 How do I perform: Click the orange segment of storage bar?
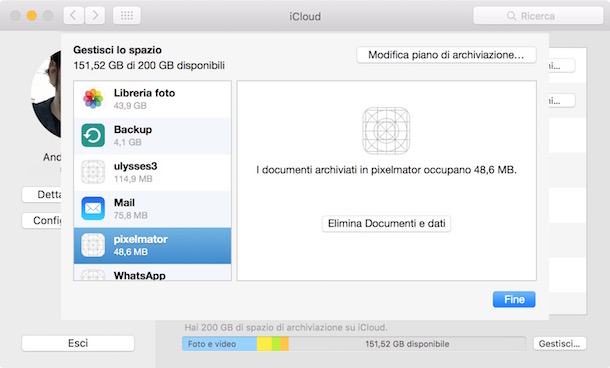285,344
